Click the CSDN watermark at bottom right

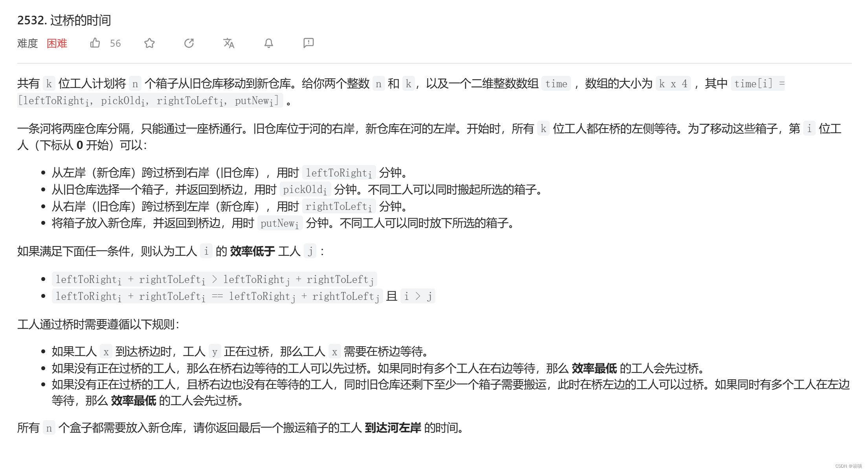point(848,466)
